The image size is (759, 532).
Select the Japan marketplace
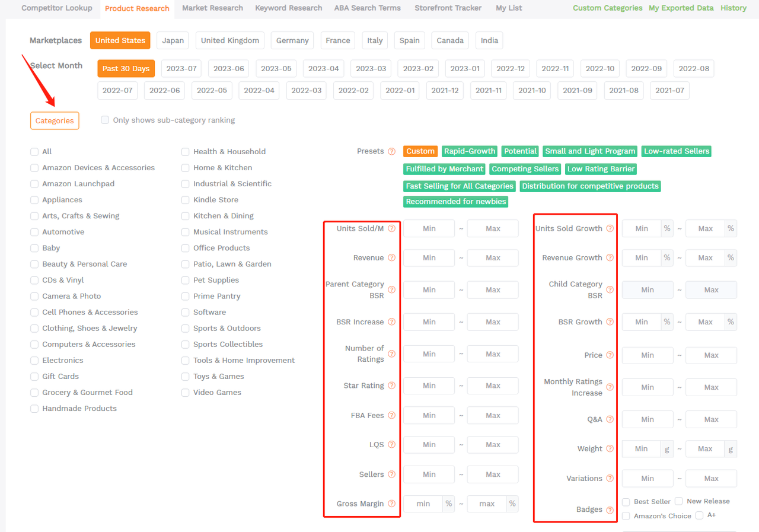173,40
